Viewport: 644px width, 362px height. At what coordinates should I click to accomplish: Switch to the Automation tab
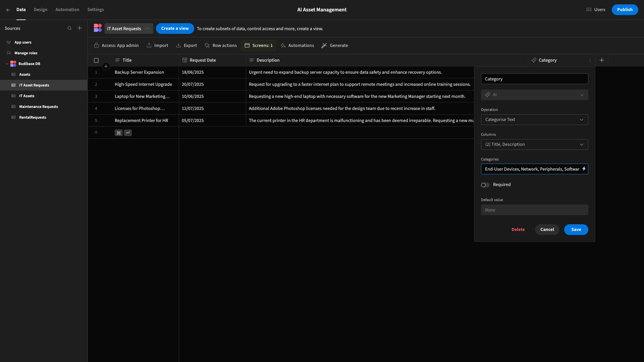[x=67, y=10]
